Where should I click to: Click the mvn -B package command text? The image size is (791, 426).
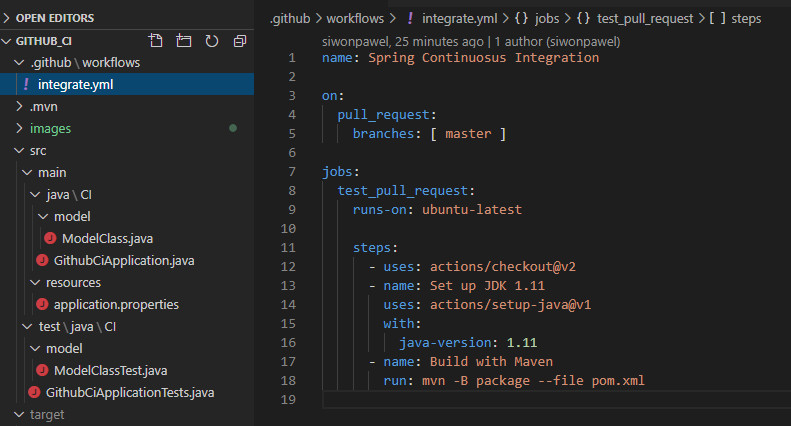[x=533, y=381]
